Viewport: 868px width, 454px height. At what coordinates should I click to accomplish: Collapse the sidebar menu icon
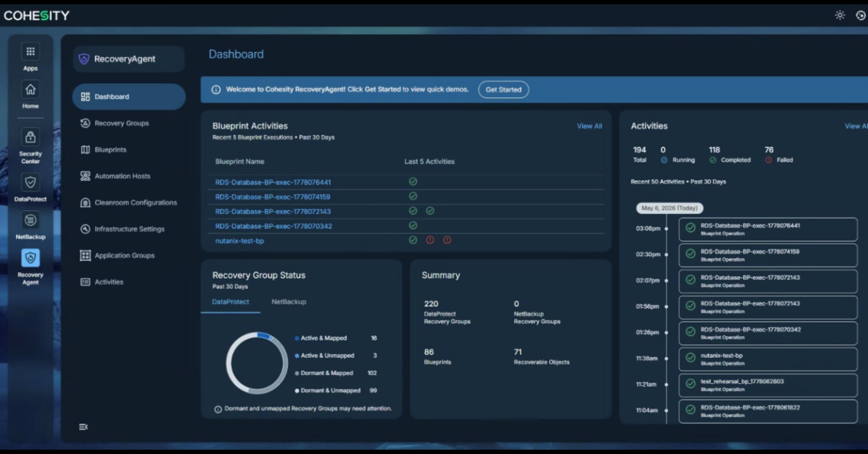click(x=83, y=427)
